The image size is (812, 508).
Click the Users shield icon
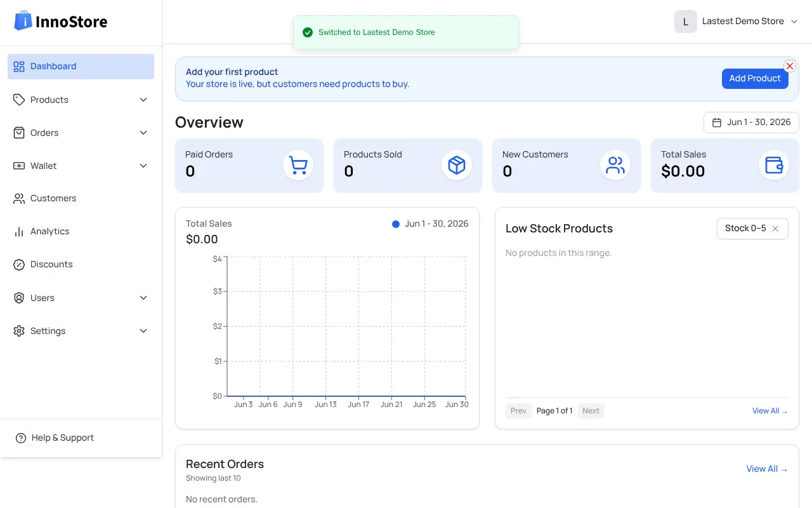[x=19, y=298]
